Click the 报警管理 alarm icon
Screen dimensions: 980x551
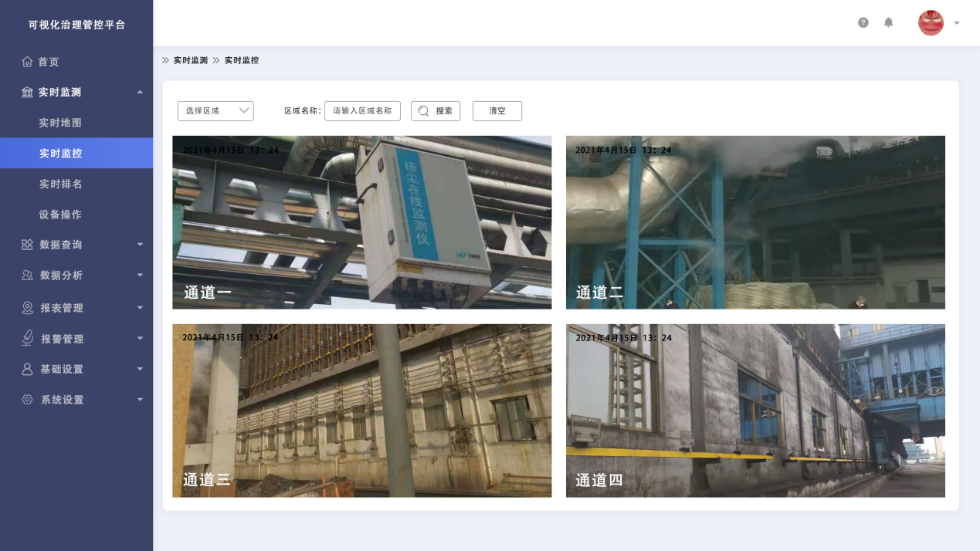(27, 338)
